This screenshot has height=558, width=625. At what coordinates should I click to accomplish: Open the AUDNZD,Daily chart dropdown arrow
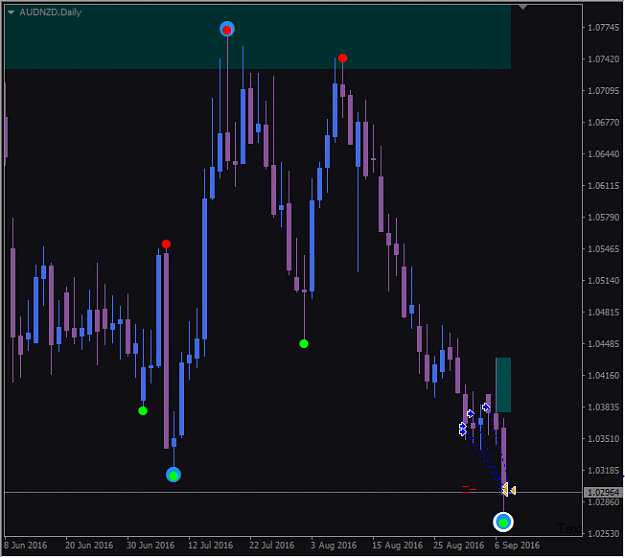(x=11, y=12)
